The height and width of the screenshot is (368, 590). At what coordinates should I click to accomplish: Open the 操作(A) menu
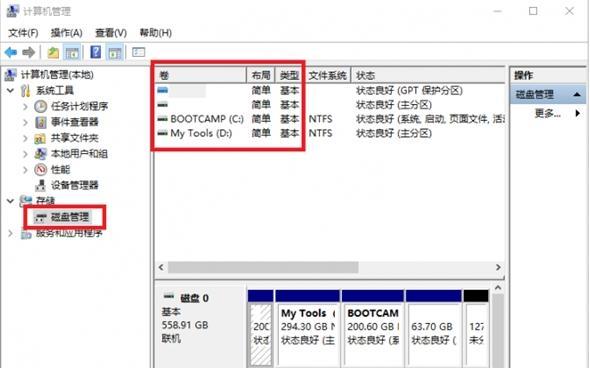pyautogui.click(x=67, y=33)
